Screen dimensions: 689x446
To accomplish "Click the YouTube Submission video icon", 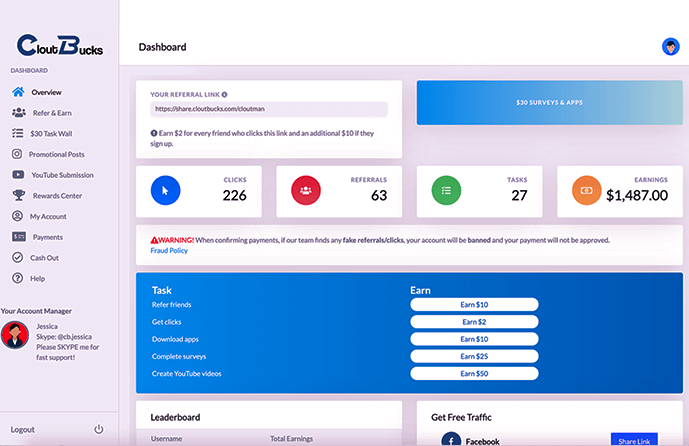I will click(x=18, y=174).
